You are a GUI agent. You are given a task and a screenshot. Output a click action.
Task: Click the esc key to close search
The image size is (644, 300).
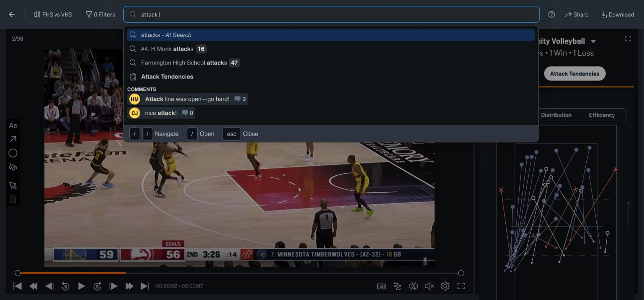click(232, 134)
